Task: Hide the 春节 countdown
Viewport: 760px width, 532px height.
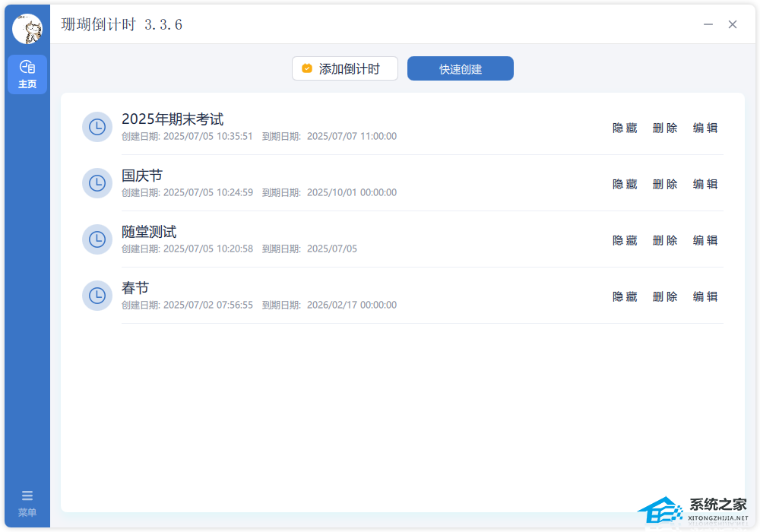Action: pyautogui.click(x=625, y=296)
